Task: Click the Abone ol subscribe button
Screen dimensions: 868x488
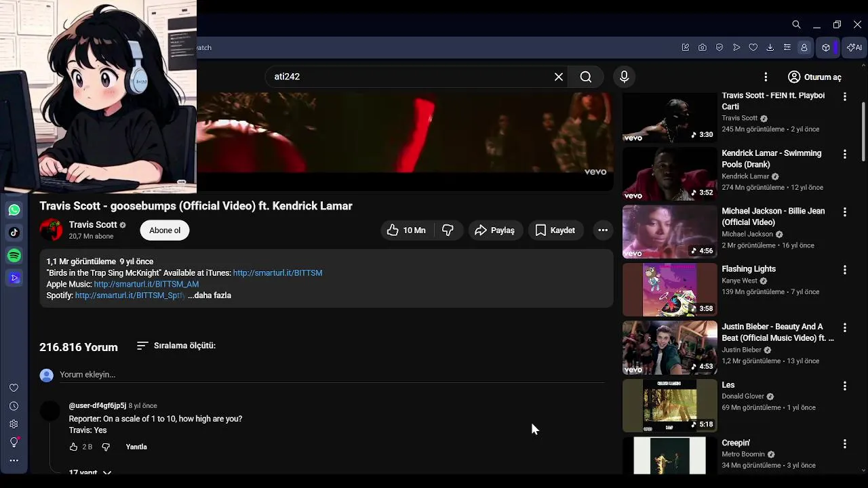Action: coord(165,230)
